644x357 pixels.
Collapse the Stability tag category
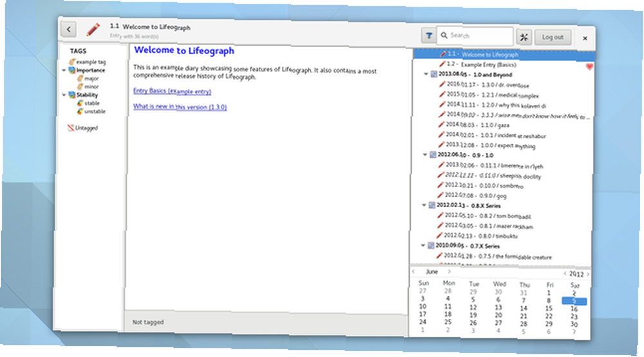pos(64,95)
